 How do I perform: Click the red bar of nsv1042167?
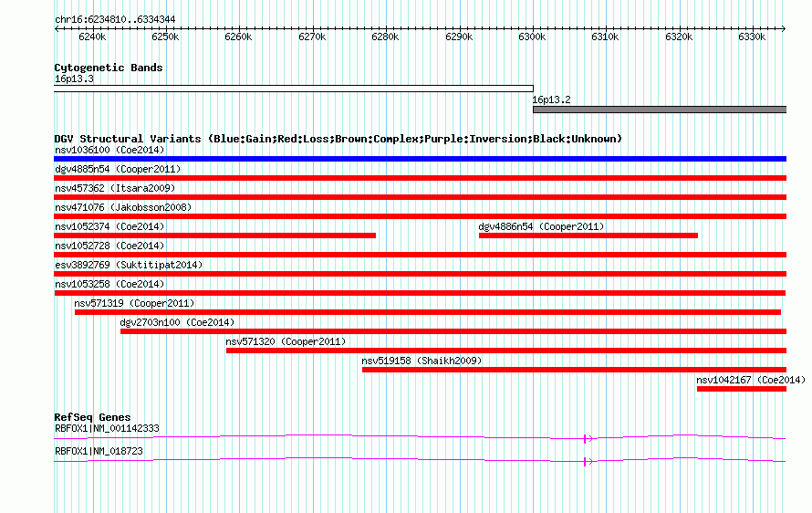pyautogui.click(x=742, y=389)
